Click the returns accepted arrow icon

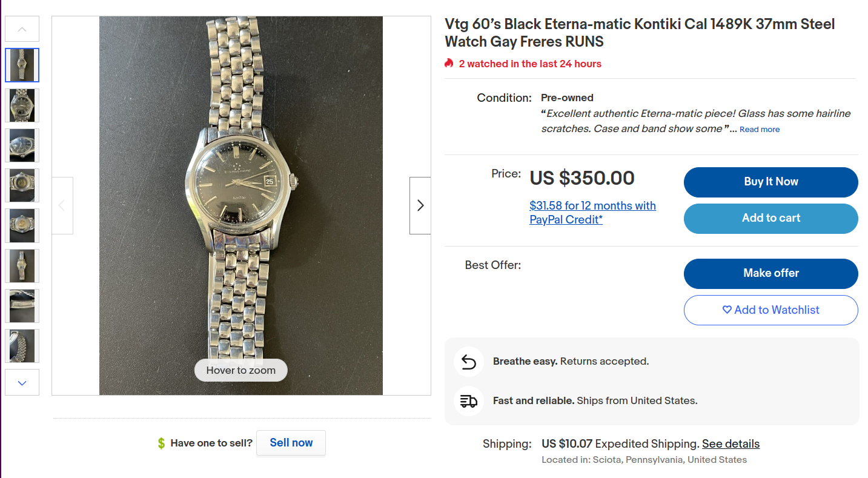[468, 362]
